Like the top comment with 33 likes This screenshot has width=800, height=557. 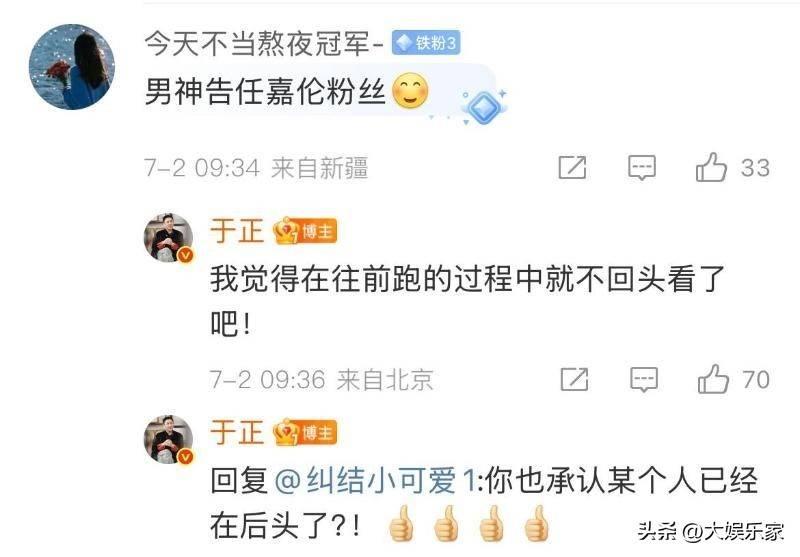coord(711,167)
